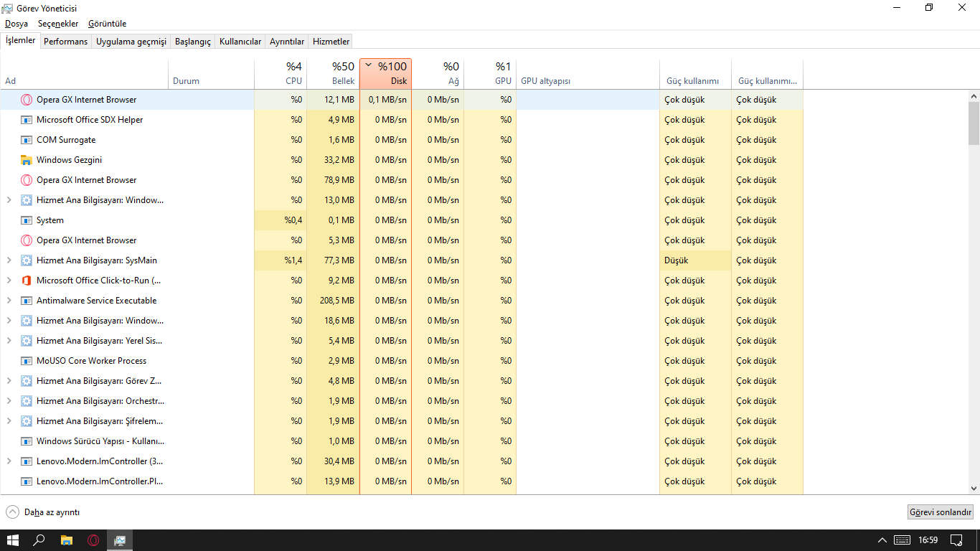Click the Antimalware Service Executable icon
This screenshot has height=551, width=980.
pyautogui.click(x=27, y=301)
